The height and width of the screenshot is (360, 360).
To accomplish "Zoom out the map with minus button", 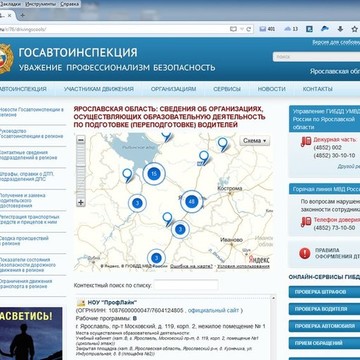I will tap(81, 140).
